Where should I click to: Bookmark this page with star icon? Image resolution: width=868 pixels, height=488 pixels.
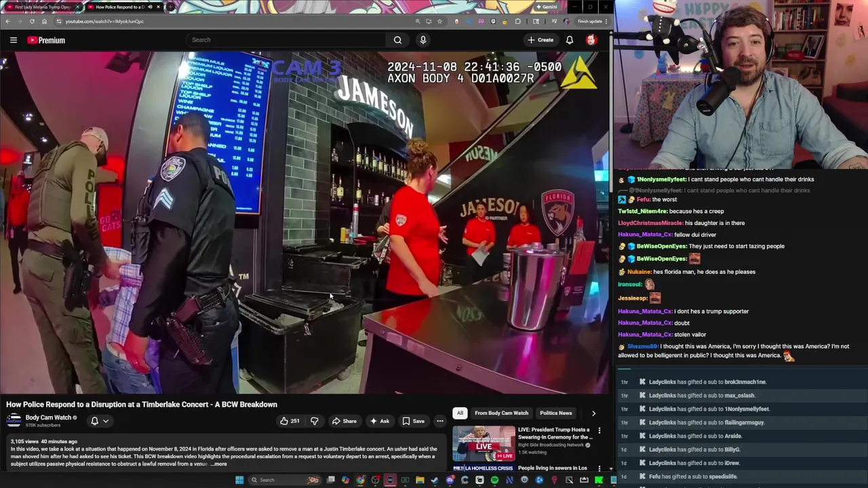click(x=439, y=21)
